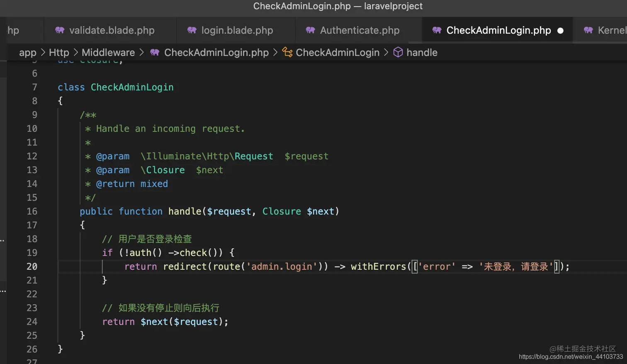Click the withErrors call on line 20

pos(378,267)
